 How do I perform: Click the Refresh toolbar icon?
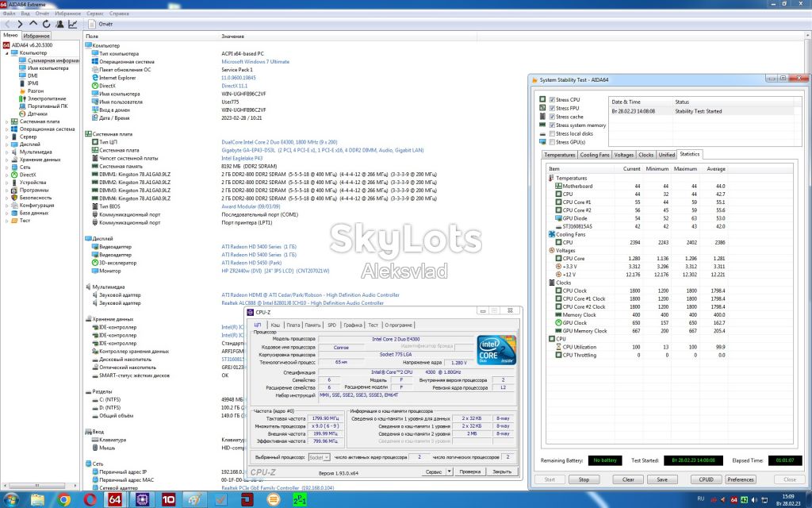click(47, 24)
